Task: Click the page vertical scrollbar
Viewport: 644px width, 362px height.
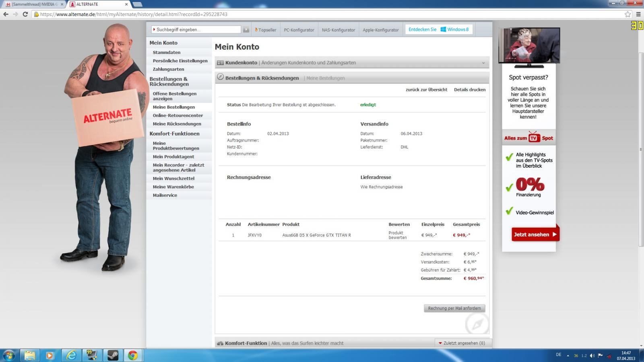Action: click(x=641, y=149)
